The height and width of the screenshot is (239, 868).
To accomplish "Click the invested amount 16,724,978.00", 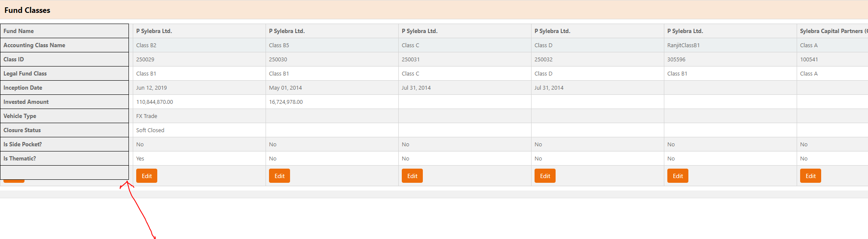I will [x=286, y=102].
